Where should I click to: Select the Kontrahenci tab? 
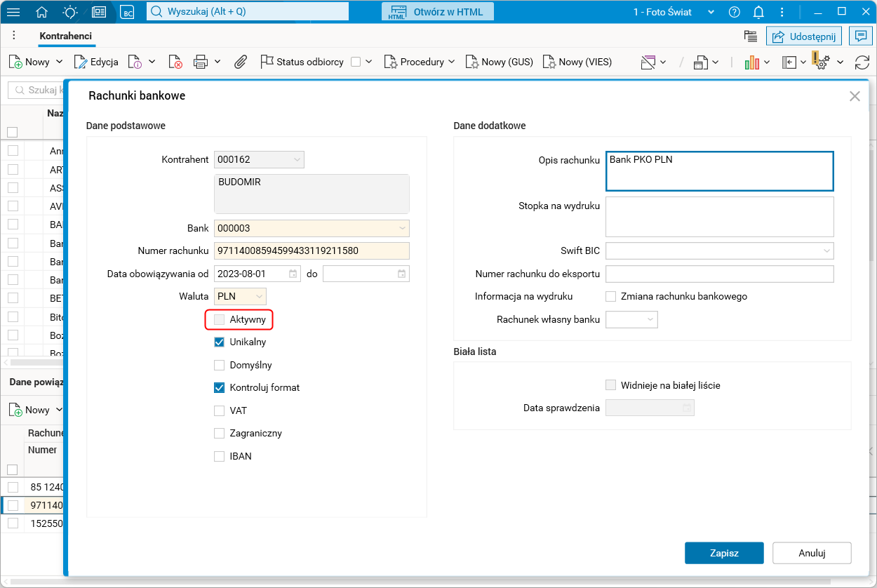point(66,36)
